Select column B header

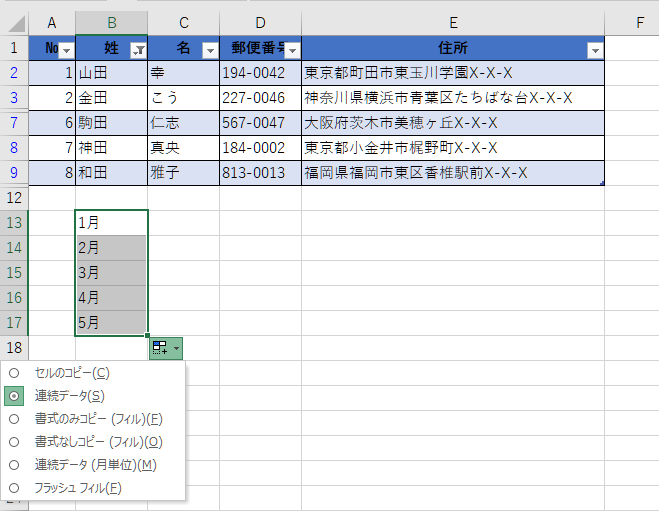pyautogui.click(x=111, y=22)
